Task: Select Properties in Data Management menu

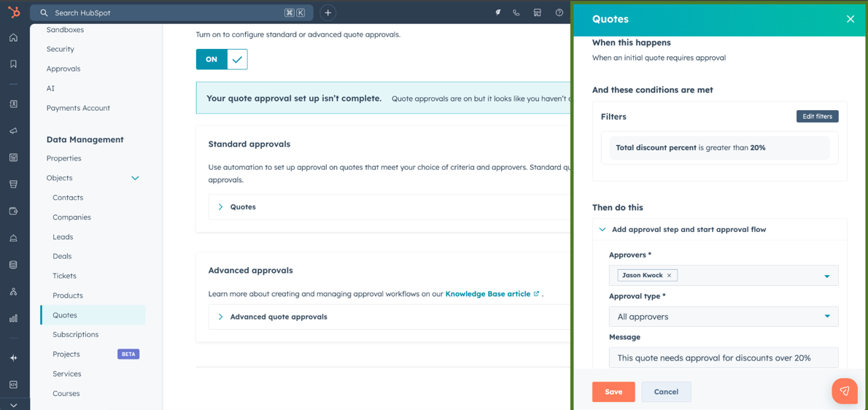Action: point(64,158)
